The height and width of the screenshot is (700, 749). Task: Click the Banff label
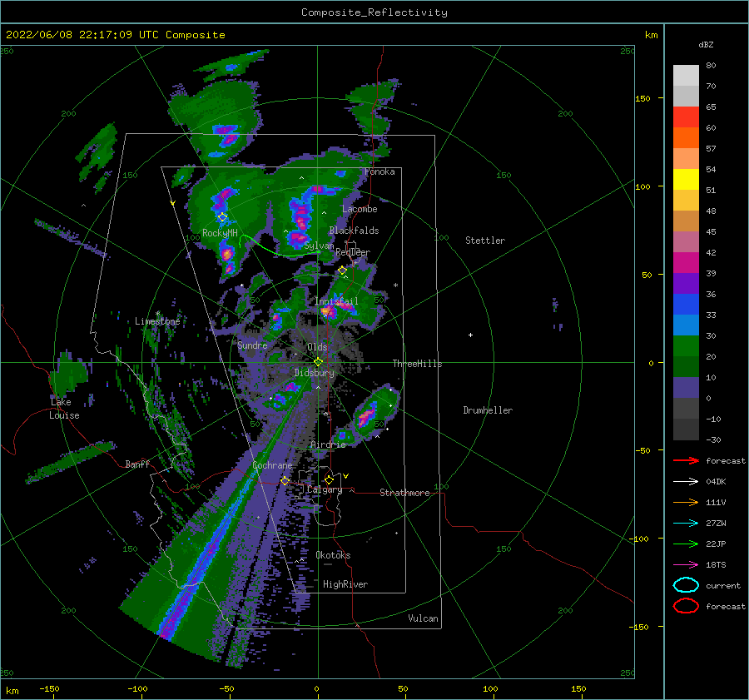click(x=137, y=464)
